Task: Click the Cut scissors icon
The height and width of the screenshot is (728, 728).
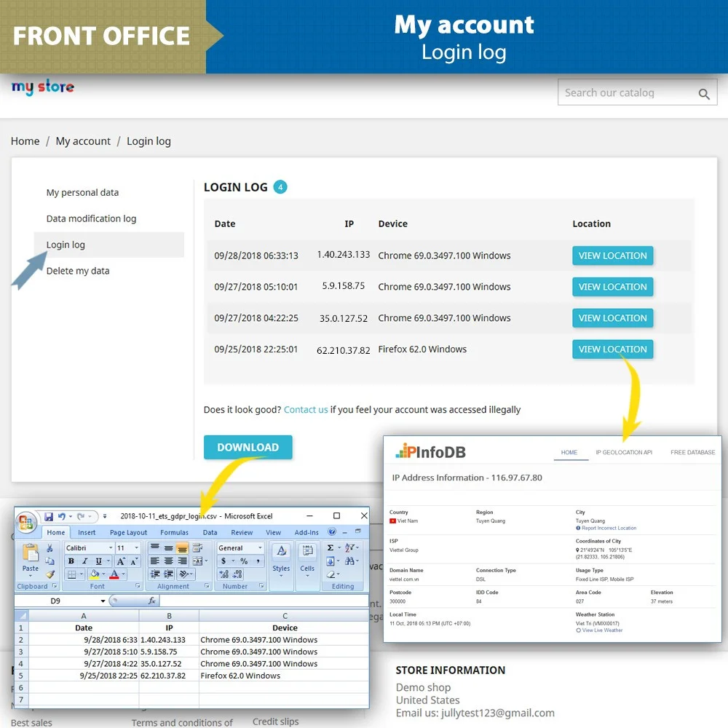Action: (50, 548)
